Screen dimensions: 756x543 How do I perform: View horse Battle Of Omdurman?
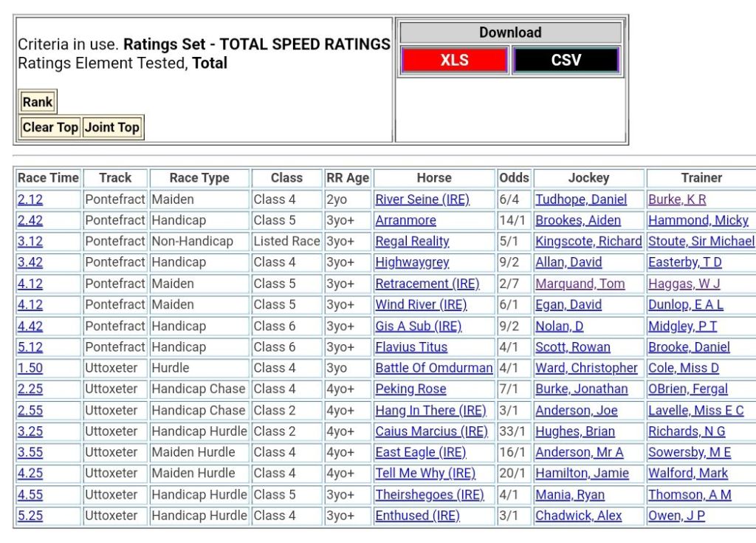click(433, 368)
